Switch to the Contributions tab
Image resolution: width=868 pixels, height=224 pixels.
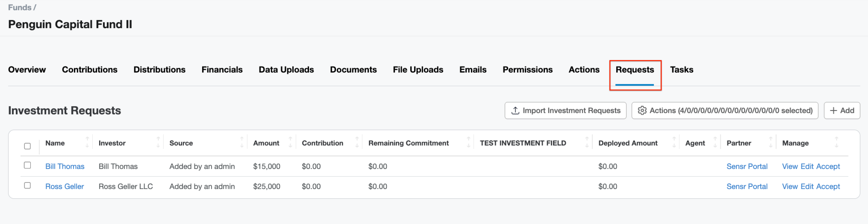pyautogui.click(x=89, y=70)
